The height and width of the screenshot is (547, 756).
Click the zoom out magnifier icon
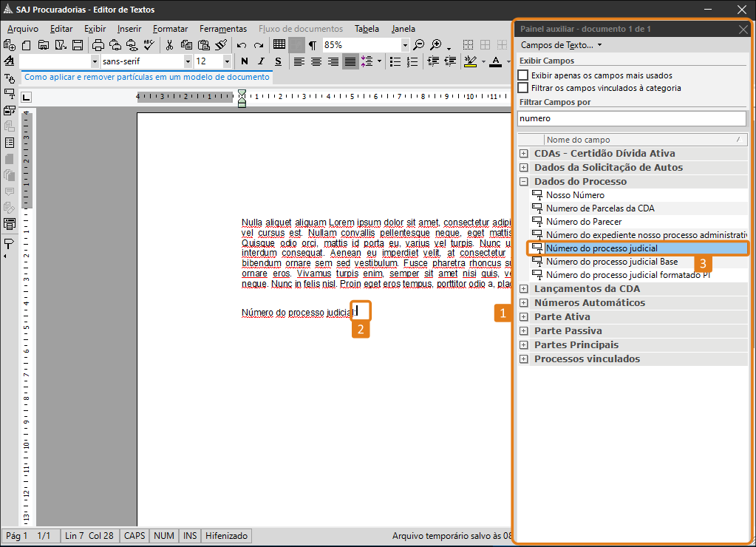point(419,45)
